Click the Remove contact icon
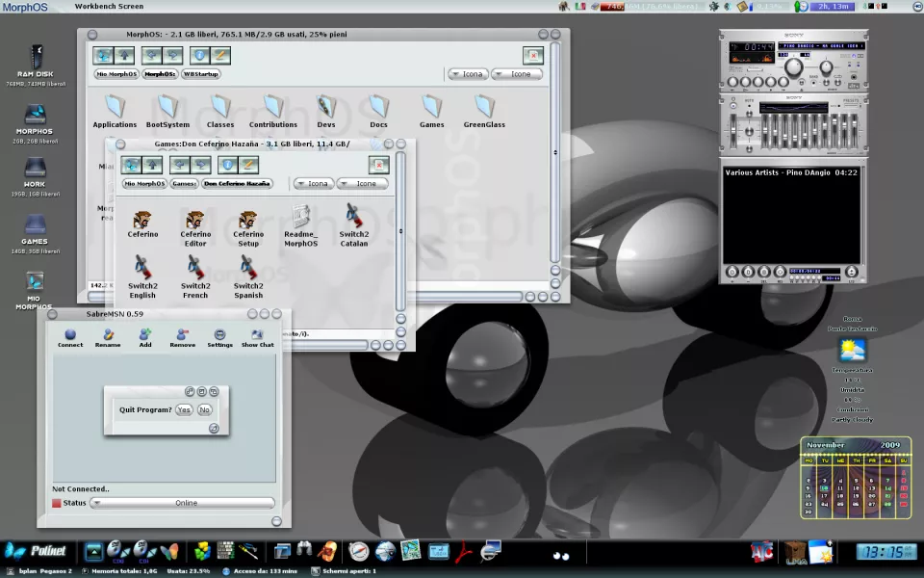The image size is (924, 578). pos(183,334)
